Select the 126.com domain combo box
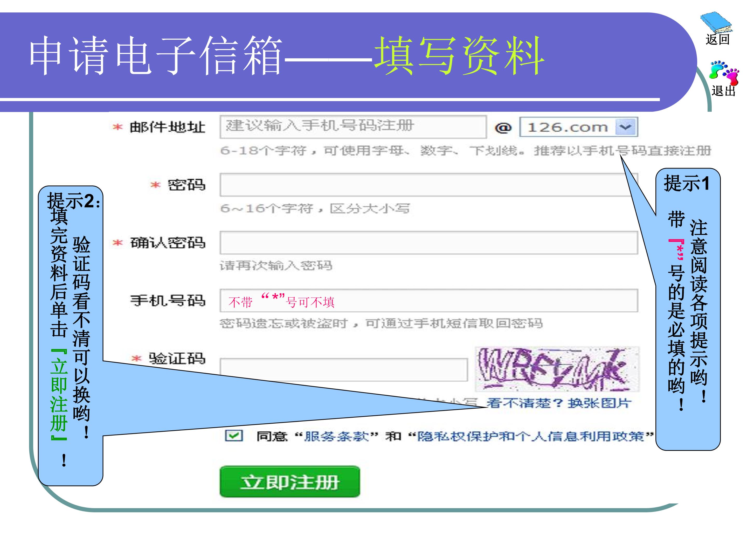This screenshot has height=560, width=747. pyautogui.click(x=578, y=127)
